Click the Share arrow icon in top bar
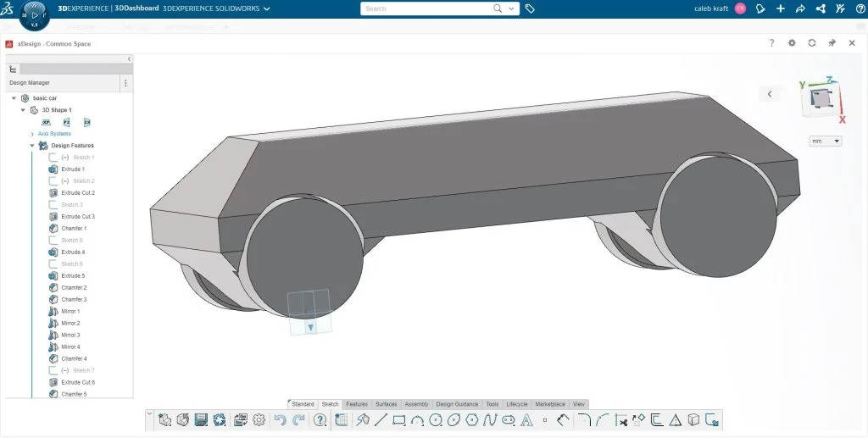This screenshot has width=868, height=438. pos(800,8)
